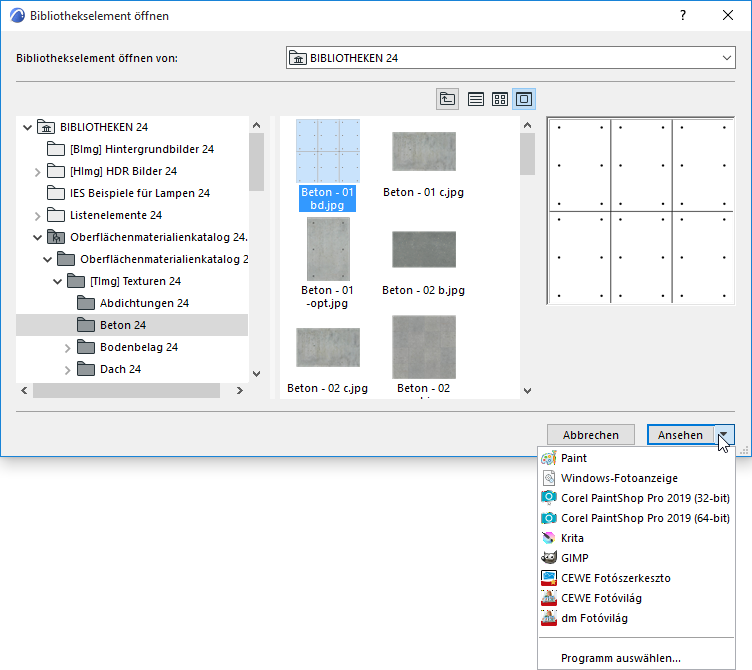This screenshot has width=752, height=670.
Task: Click the Krita icon
Action: point(549,538)
